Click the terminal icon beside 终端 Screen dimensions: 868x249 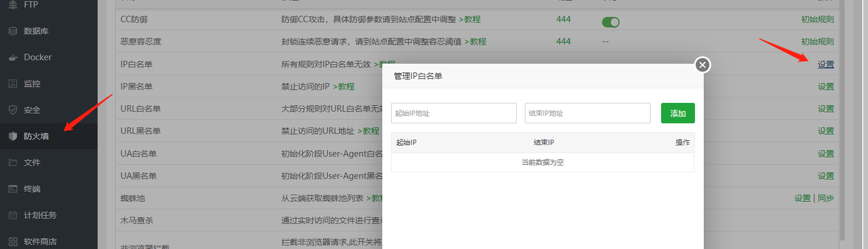(x=13, y=189)
